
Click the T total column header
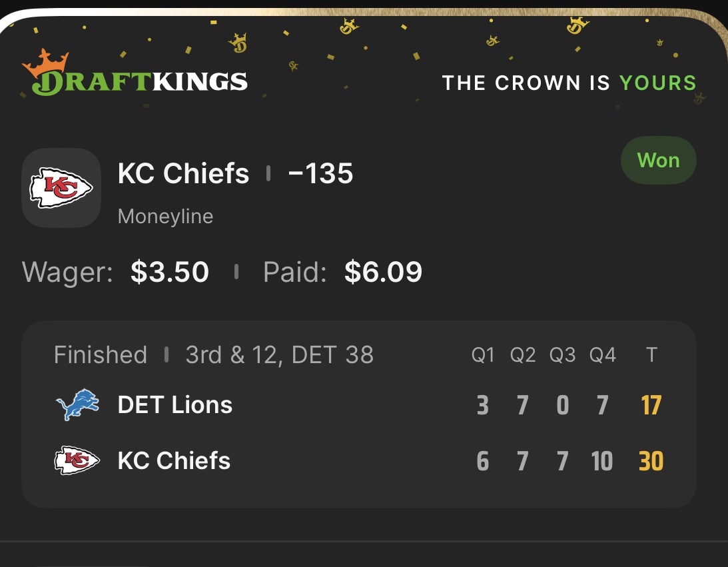pyautogui.click(x=651, y=355)
